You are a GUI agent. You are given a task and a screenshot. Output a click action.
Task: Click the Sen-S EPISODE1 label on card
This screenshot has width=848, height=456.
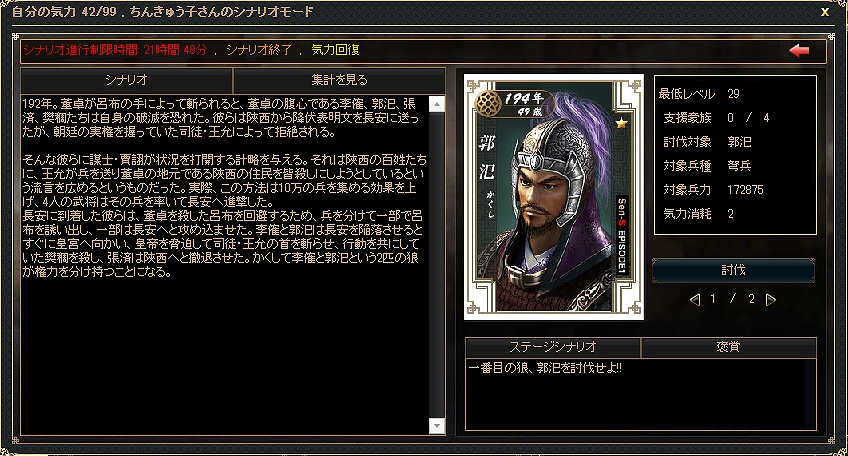point(622,235)
